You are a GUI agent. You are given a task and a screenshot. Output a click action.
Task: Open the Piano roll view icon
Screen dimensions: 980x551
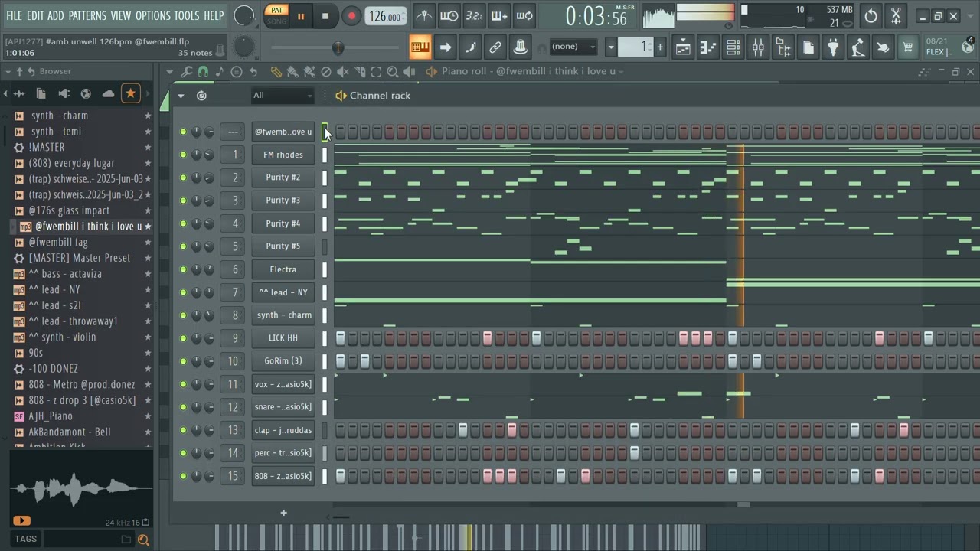point(707,47)
